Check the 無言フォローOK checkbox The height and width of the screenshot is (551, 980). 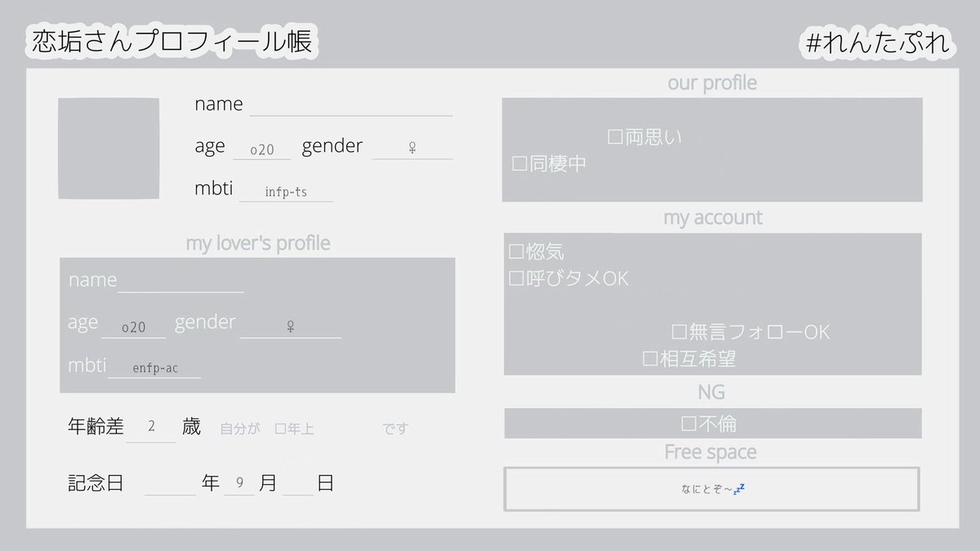(679, 332)
